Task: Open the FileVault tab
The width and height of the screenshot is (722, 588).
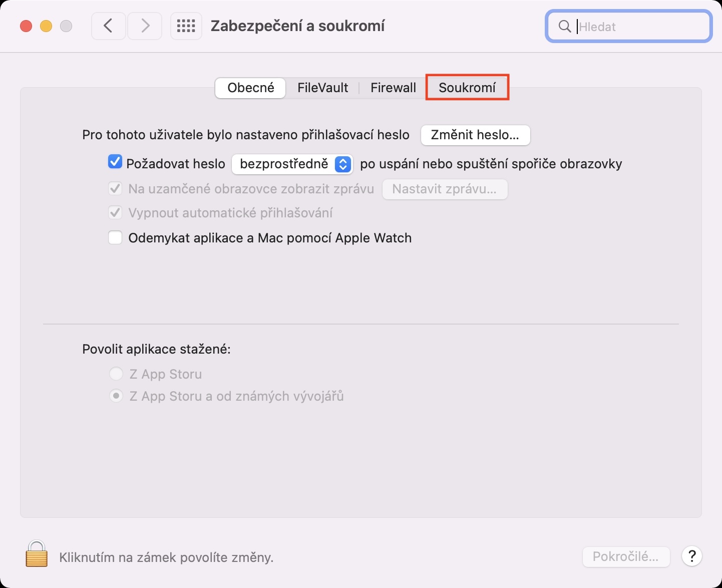Action: click(x=322, y=88)
